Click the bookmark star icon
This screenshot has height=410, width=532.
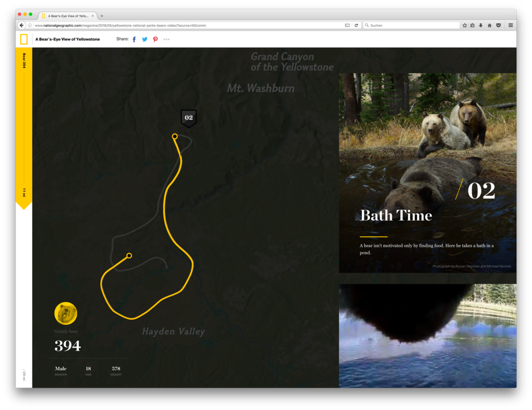(464, 25)
